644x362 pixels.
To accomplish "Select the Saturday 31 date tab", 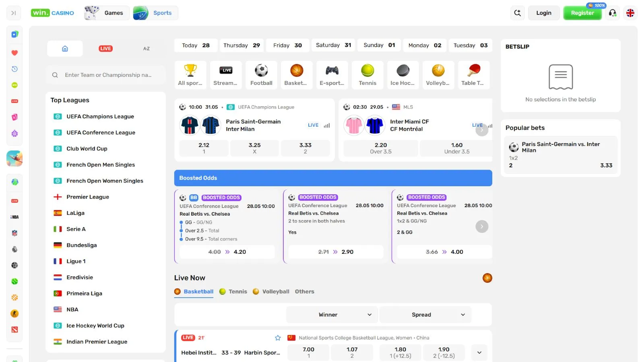I will coord(333,45).
